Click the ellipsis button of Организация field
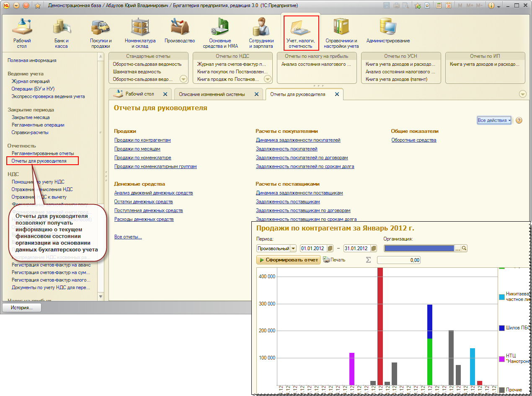532x396 pixels. (458, 248)
